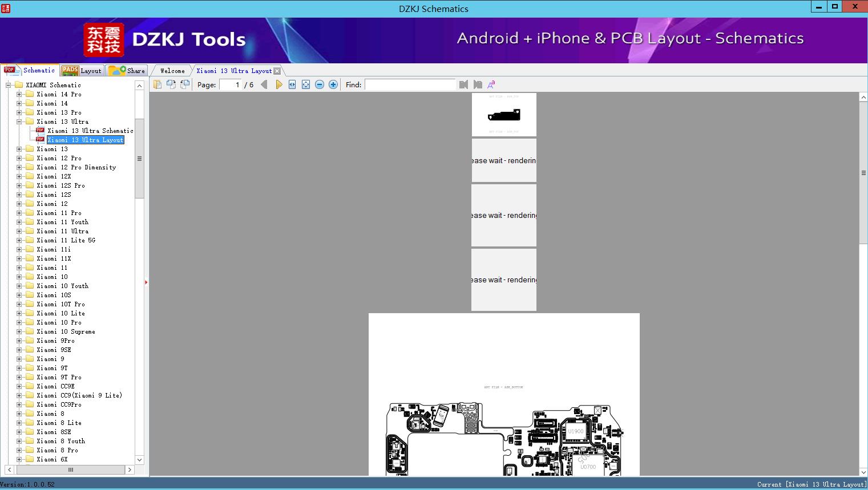Find the previous search match
The width and height of the screenshot is (868, 490).
tap(463, 84)
